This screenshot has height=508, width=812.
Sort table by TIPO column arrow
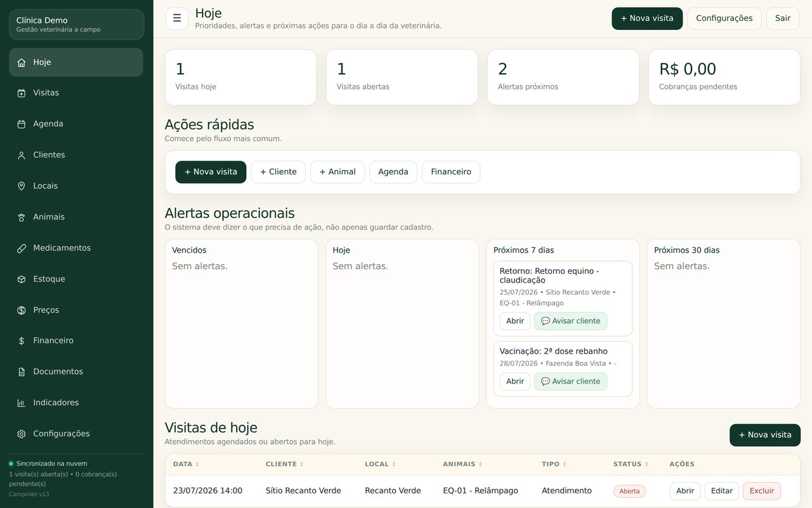[565, 464]
